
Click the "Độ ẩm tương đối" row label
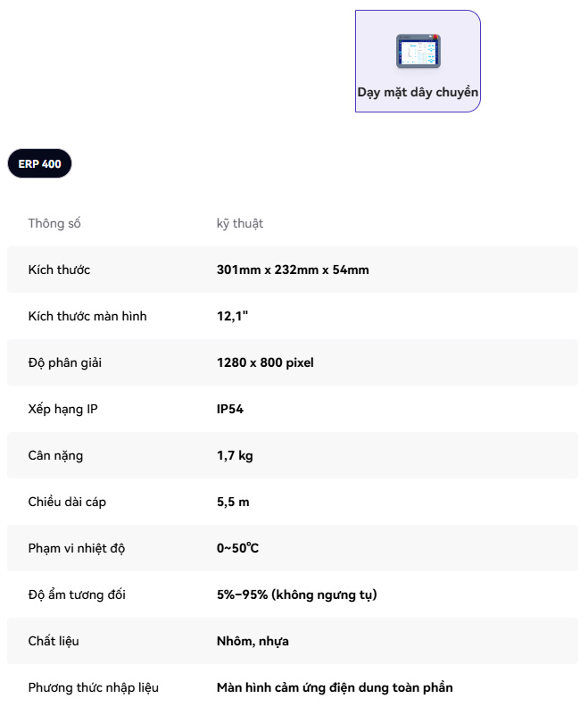pyautogui.click(x=77, y=594)
